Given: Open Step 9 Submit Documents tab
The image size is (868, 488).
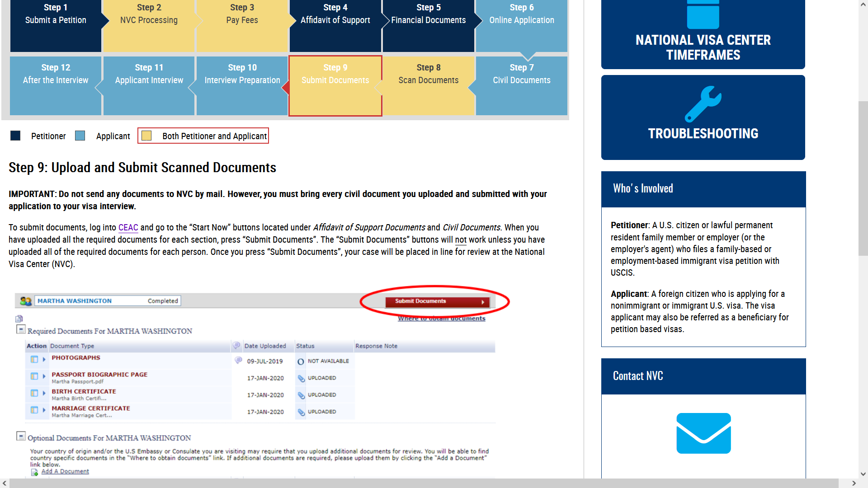Looking at the screenshot, I should pos(335,86).
